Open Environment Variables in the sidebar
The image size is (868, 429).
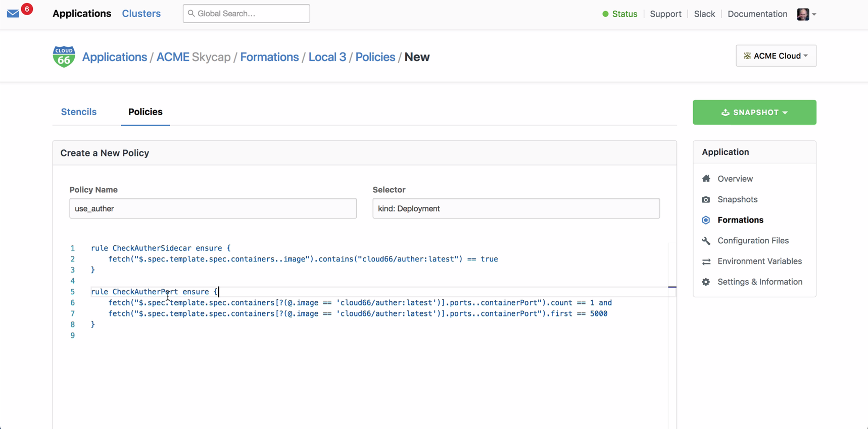759,261
